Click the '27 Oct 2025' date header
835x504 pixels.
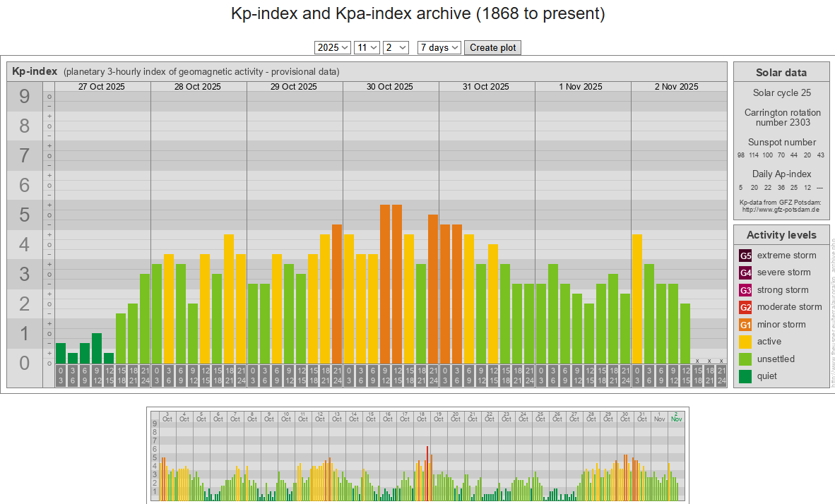[101, 87]
